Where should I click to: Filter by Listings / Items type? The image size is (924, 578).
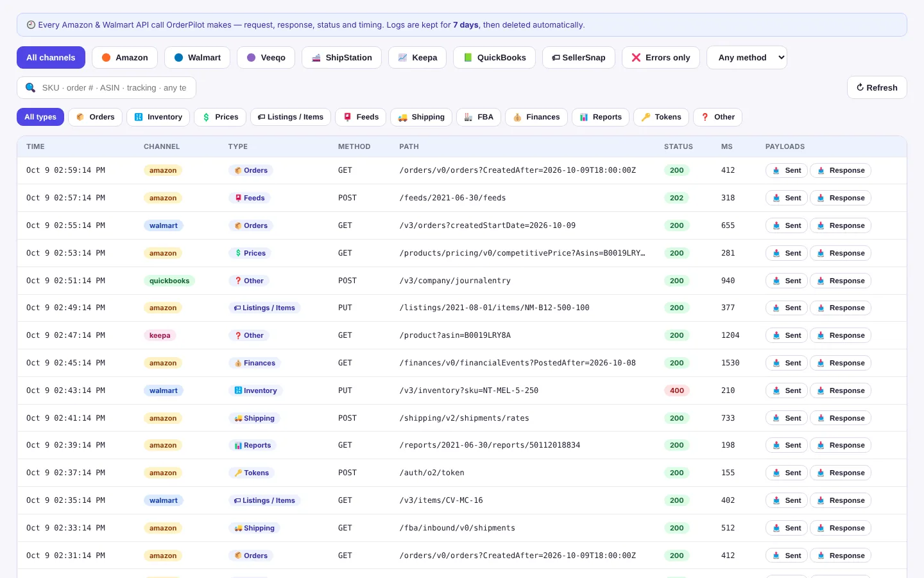pos(291,117)
